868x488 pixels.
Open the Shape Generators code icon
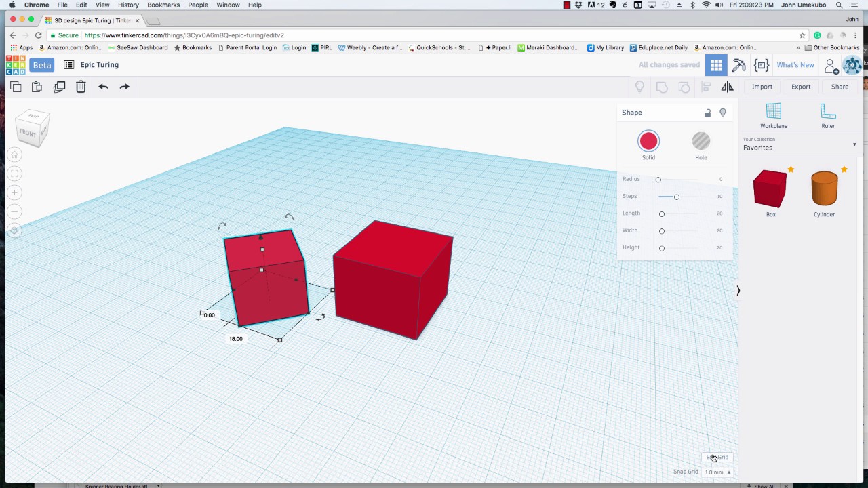762,65
